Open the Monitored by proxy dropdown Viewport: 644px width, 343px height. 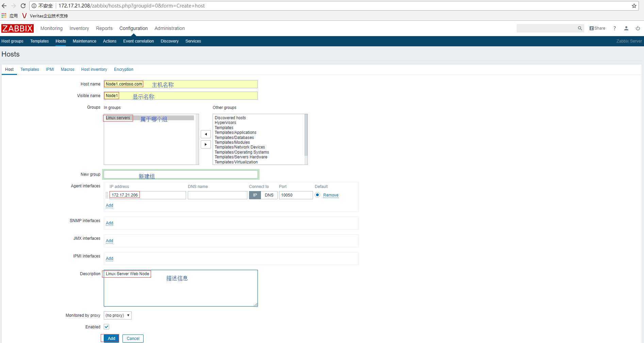coord(117,315)
